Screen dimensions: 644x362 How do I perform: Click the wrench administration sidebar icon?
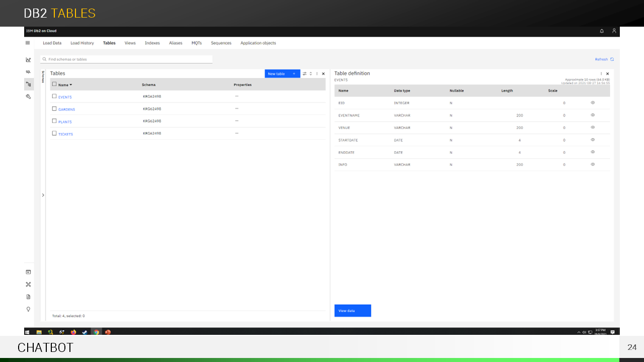[x=28, y=96]
